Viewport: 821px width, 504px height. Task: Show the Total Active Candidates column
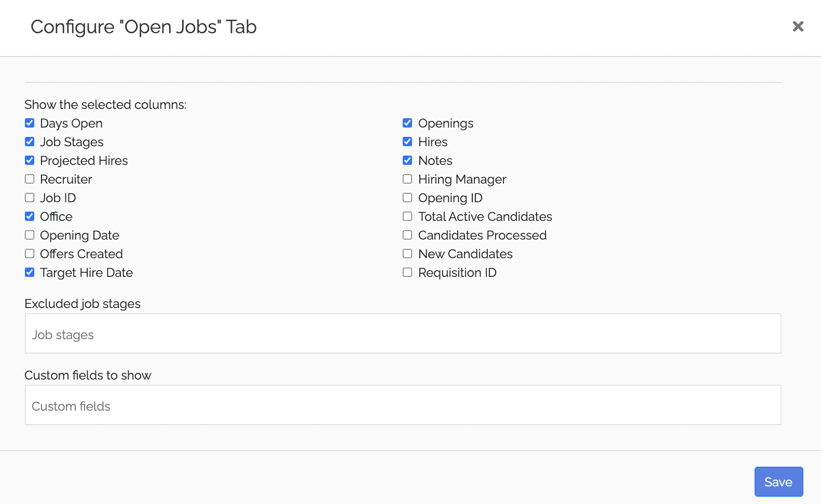(407, 217)
